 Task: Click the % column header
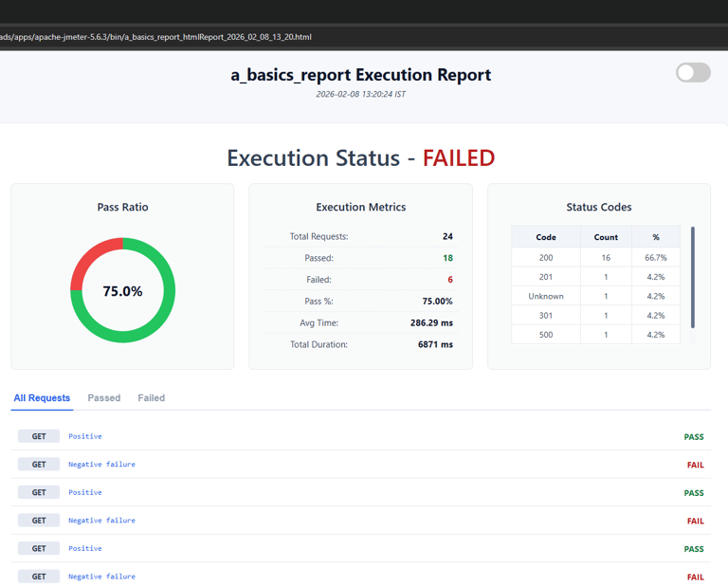656,237
